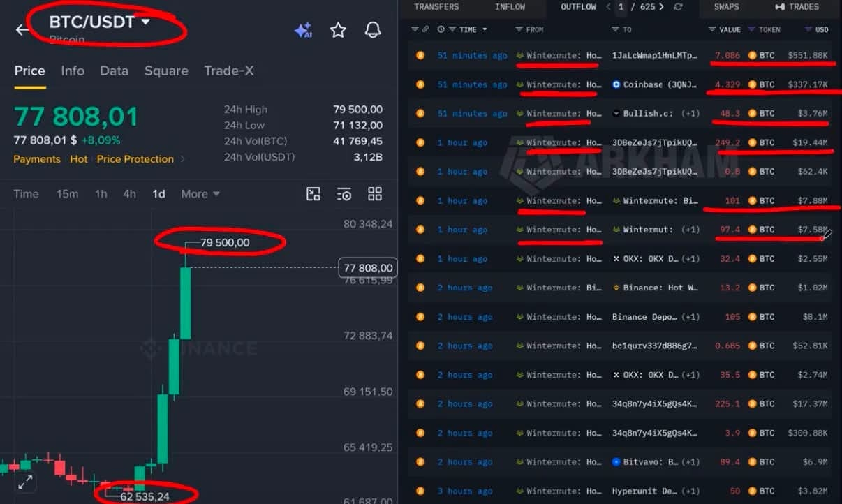Open the AI sparkle assistant icon
This screenshot has width=842, height=504.
pyautogui.click(x=303, y=30)
